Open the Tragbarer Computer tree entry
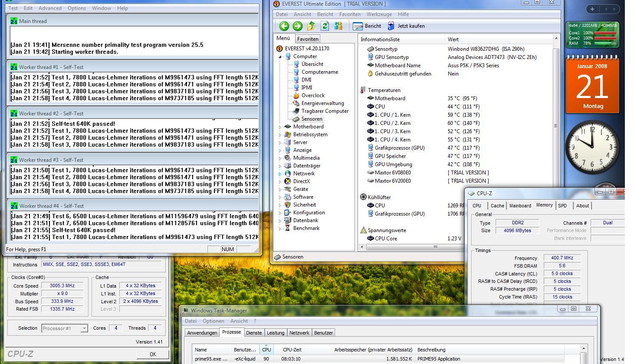 tap(325, 111)
